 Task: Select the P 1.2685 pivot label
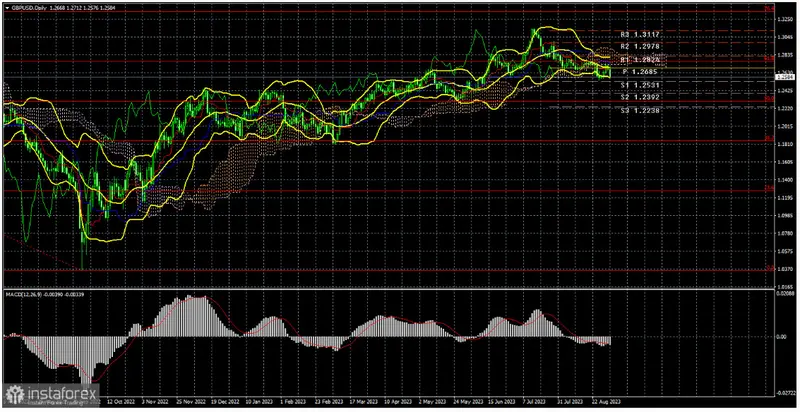(x=642, y=72)
